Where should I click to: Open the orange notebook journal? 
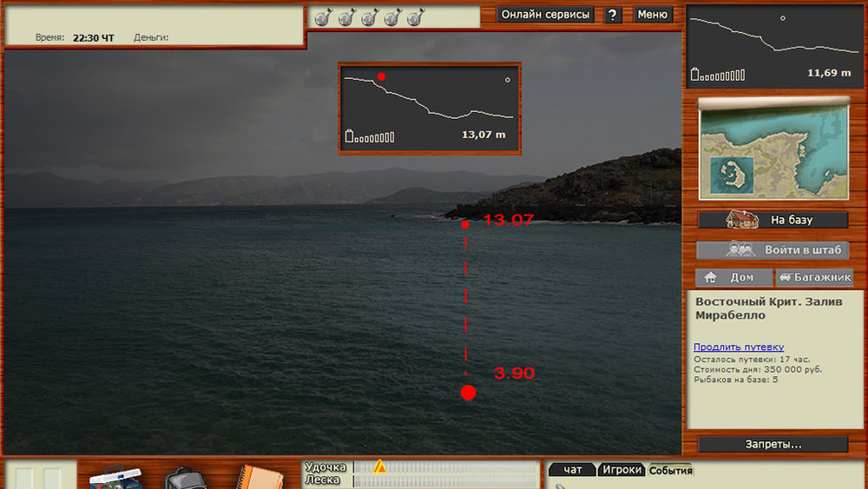[257, 478]
